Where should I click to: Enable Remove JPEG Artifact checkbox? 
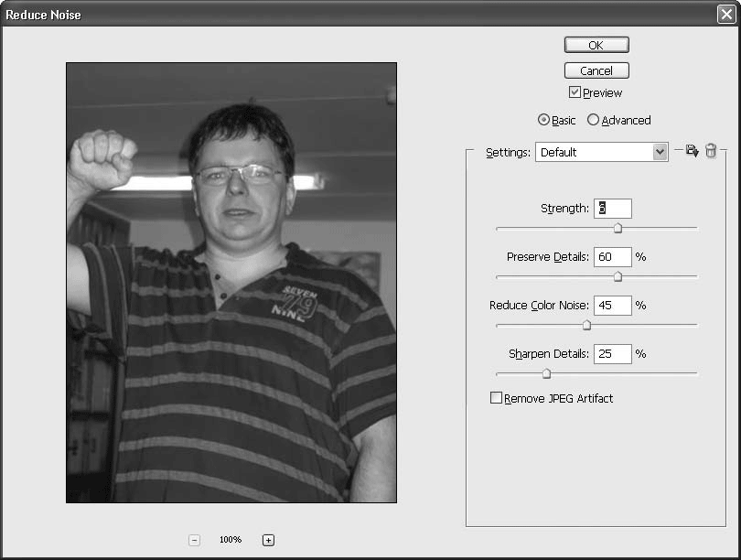pos(497,398)
